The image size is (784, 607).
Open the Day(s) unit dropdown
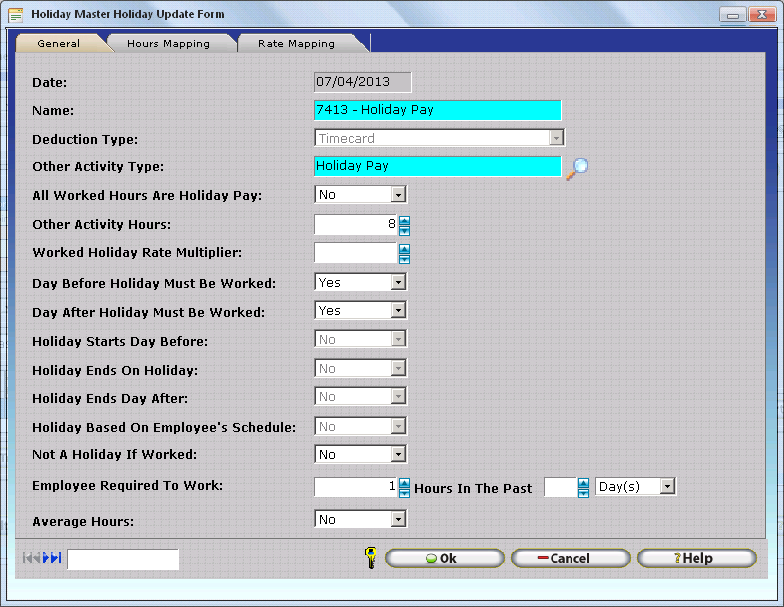click(x=667, y=487)
